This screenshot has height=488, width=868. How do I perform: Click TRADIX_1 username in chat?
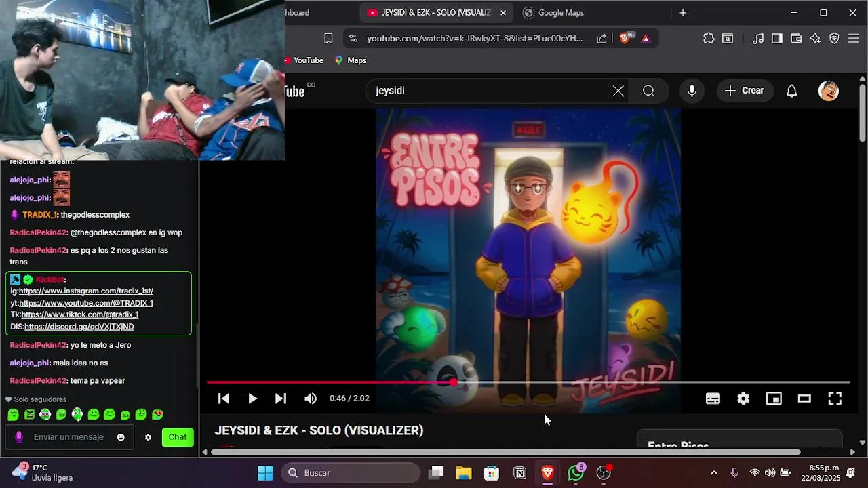tap(39, 215)
